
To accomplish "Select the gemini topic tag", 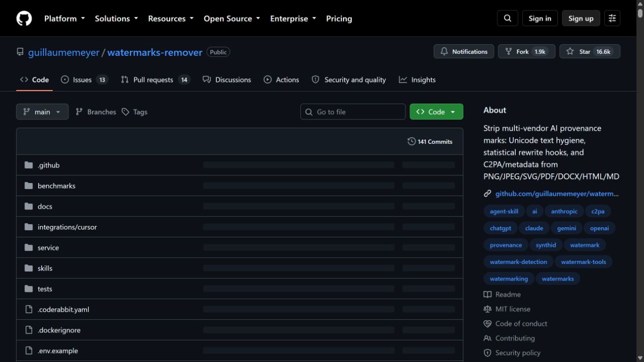I will 566,228.
